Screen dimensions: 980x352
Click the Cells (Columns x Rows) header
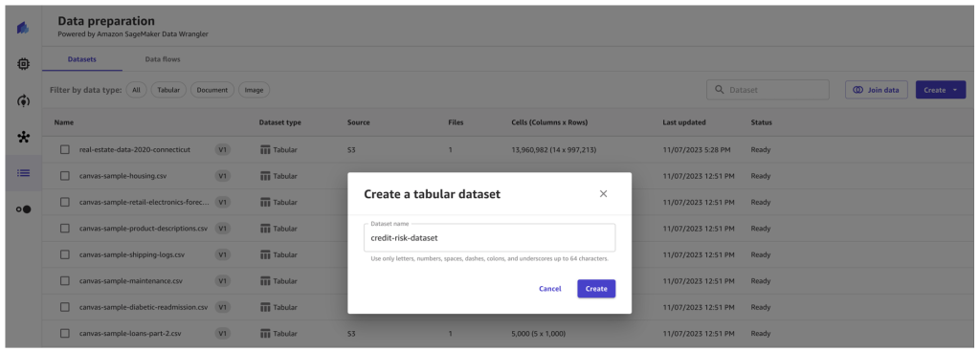(x=549, y=122)
